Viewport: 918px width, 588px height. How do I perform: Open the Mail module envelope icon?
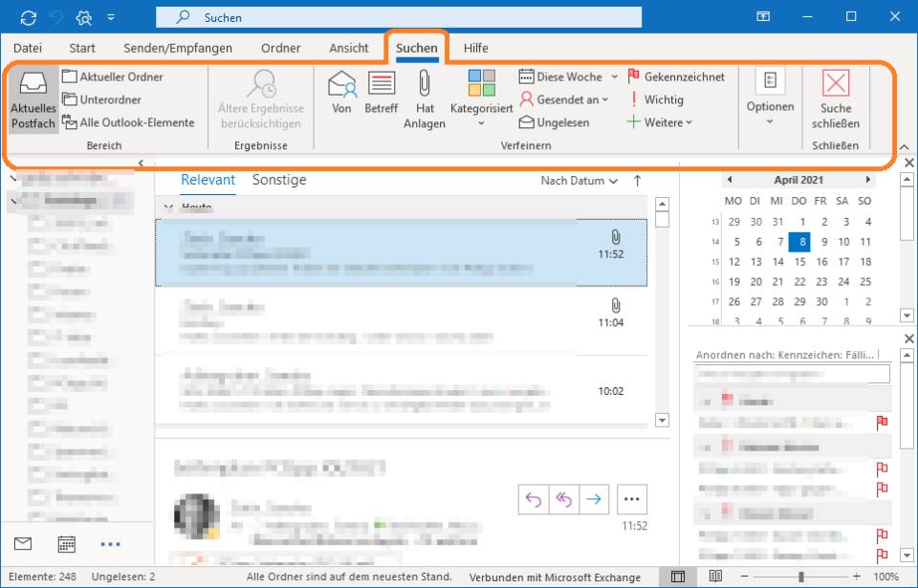[23, 544]
